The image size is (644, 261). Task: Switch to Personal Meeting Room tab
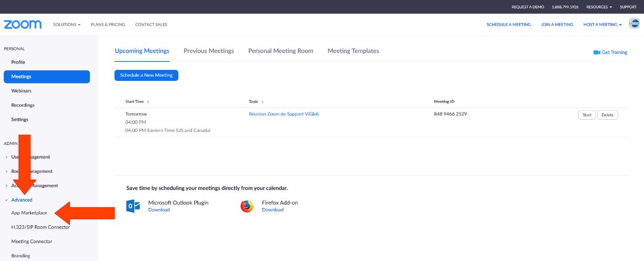pos(280,51)
